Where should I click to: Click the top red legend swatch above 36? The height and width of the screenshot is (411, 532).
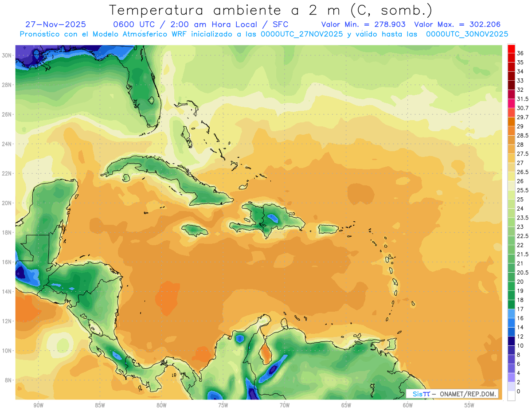(x=511, y=49)
